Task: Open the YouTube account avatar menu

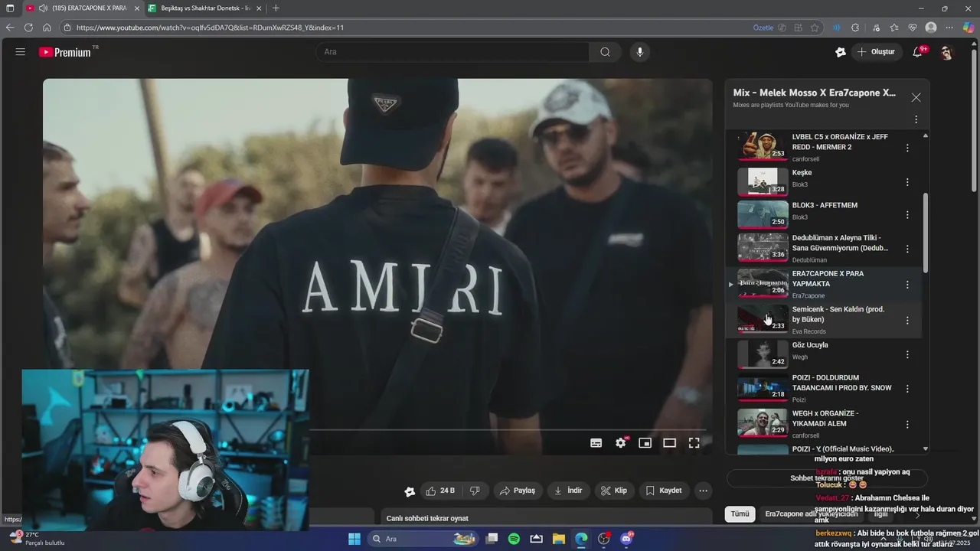Action: click(x=947, y=52)
